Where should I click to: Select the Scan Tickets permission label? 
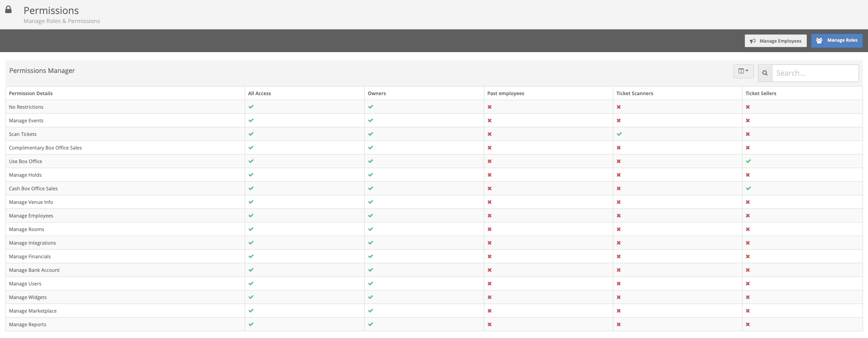[23, 134]
